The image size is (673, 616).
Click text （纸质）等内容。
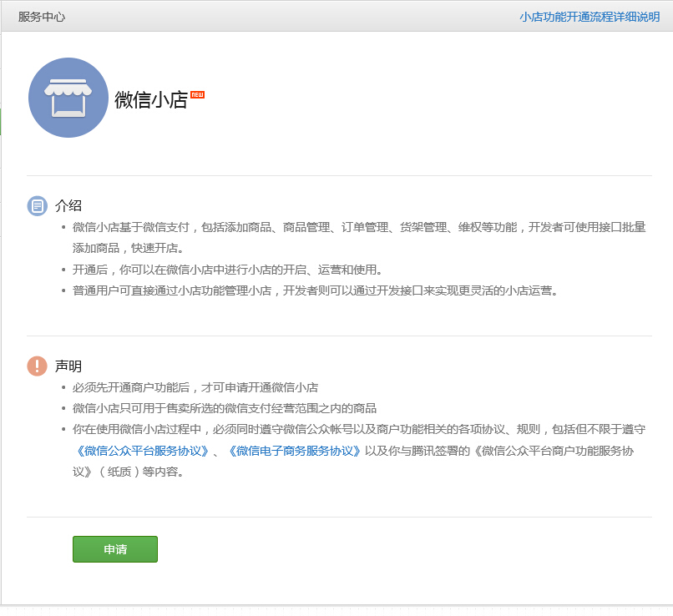click(141, 472)
